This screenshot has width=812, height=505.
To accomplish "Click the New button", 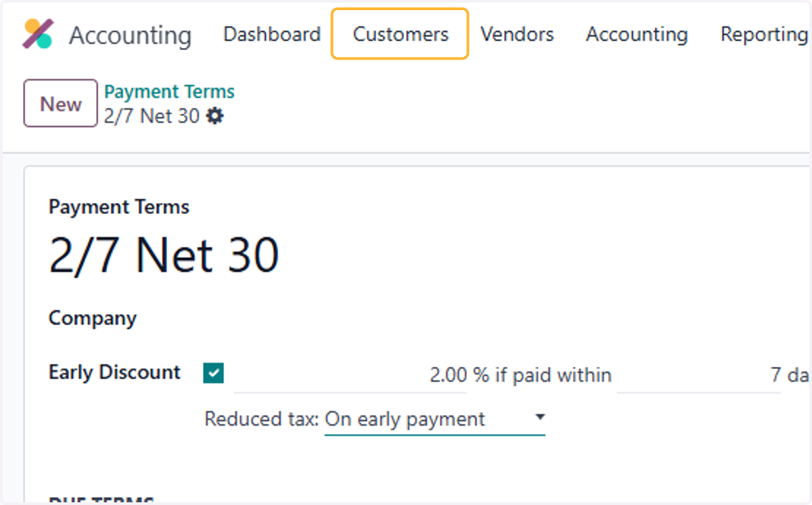I will [61, 104].
